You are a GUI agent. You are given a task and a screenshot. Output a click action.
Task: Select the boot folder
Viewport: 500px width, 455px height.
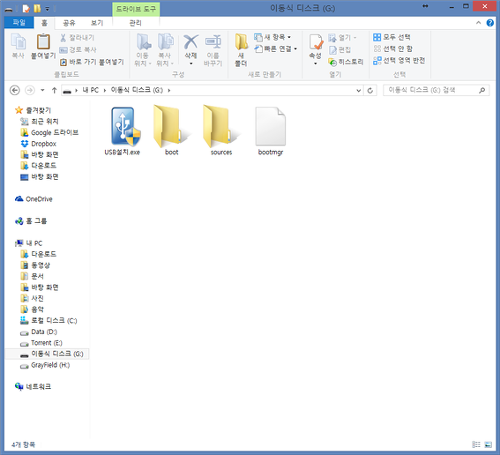pos(172,131)
